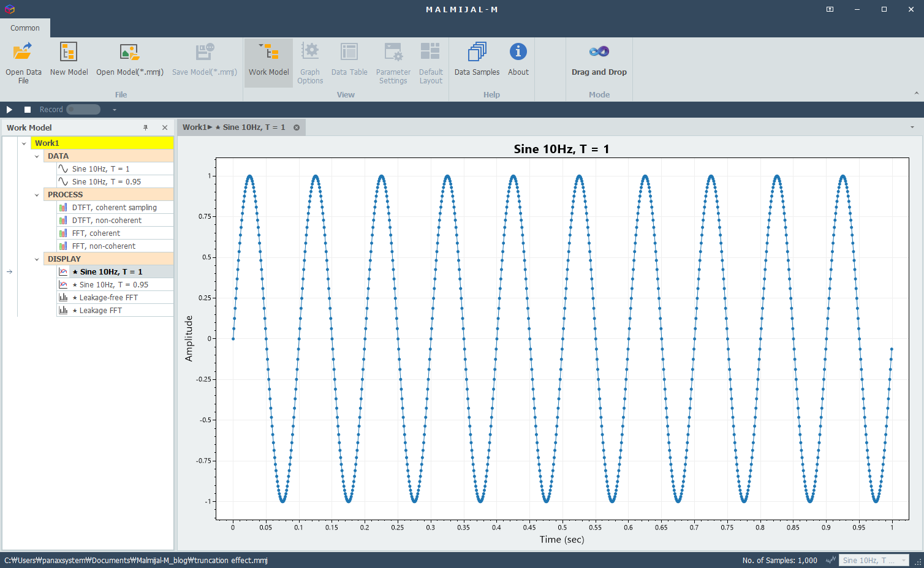Toggle the Record switch
Image resolution: width=924 pixels, height=568 pixels.
(x=83, y=110)
